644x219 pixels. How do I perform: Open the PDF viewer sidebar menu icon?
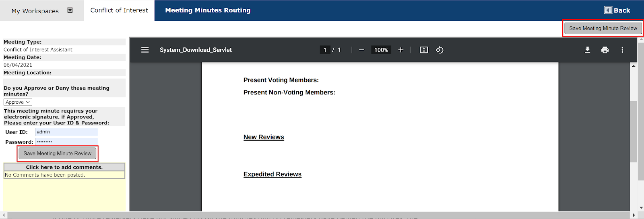point(145,50)
